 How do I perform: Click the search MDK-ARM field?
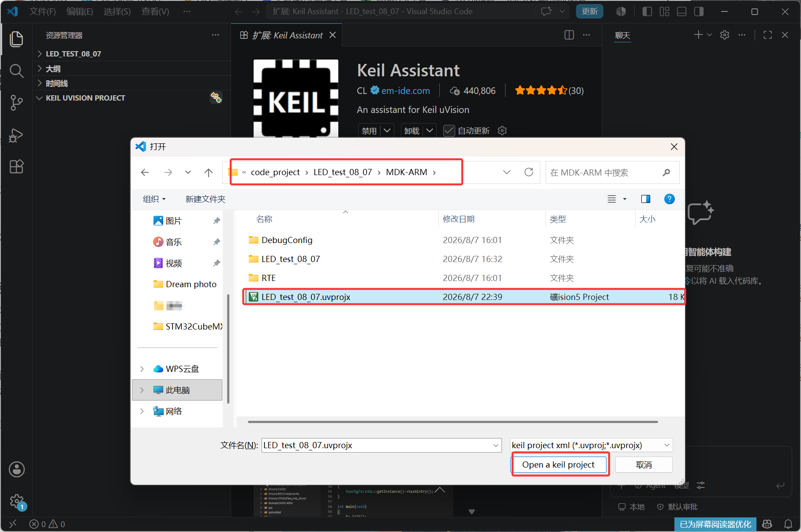pyautogui.click(x=612, y=172)
